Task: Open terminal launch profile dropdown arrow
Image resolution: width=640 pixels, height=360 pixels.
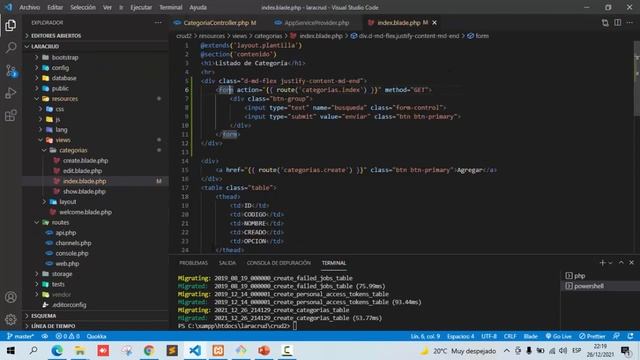Action: pos(611,263)
